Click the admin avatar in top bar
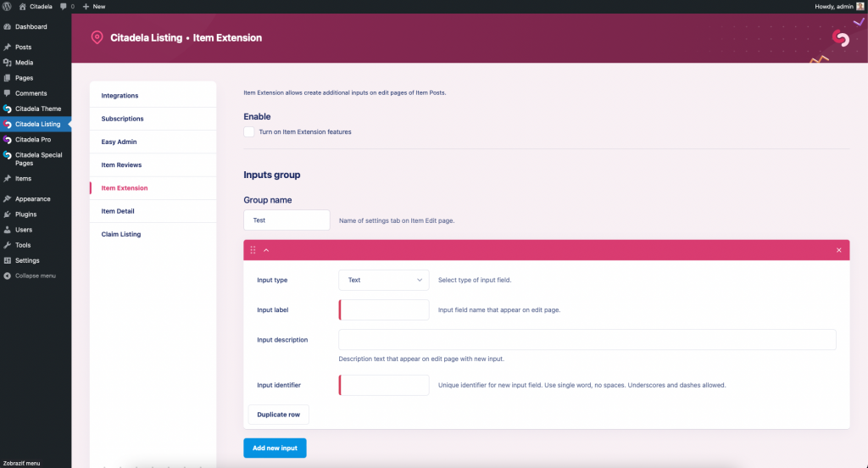 click(x=860, y=6)
